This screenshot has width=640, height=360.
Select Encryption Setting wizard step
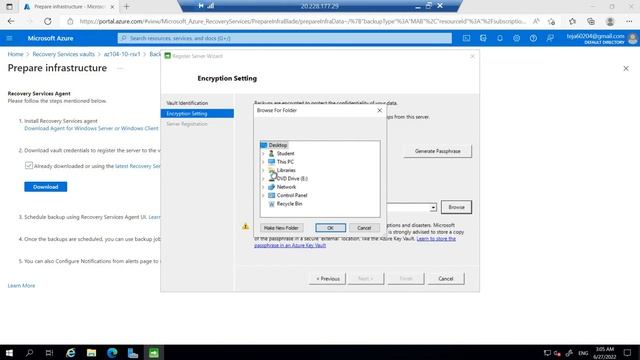[x=197, y=113]
